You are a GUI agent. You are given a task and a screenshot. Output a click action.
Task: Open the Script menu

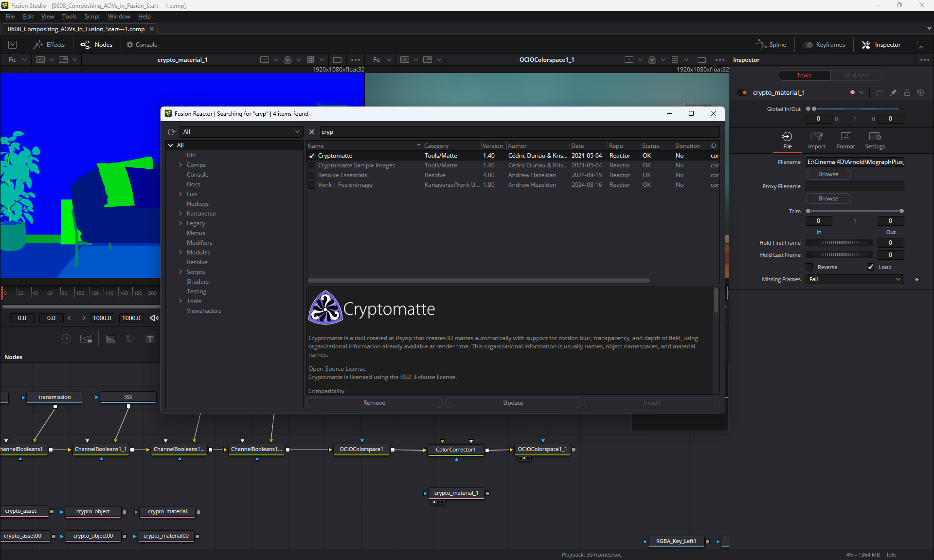pos(92,17)
